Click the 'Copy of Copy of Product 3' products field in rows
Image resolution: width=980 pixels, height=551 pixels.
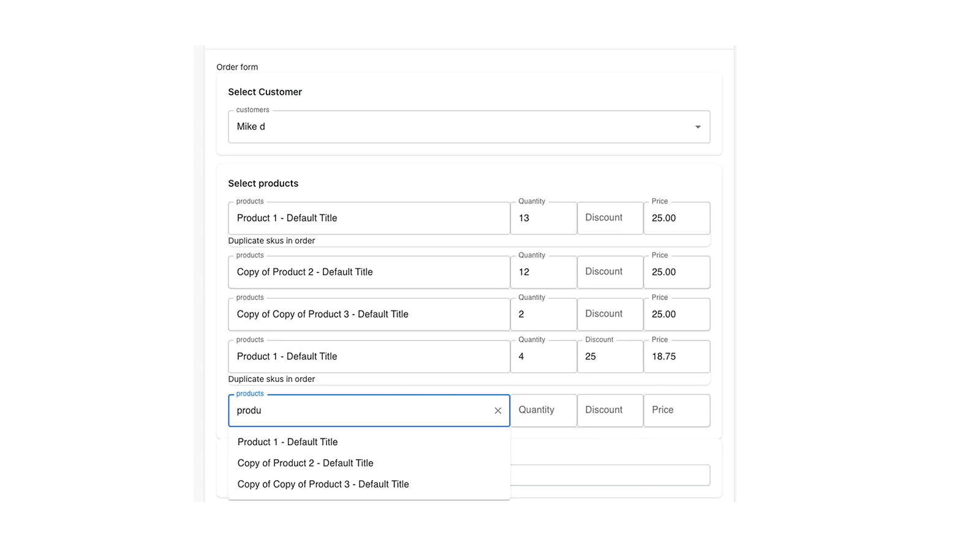[369, 314]
